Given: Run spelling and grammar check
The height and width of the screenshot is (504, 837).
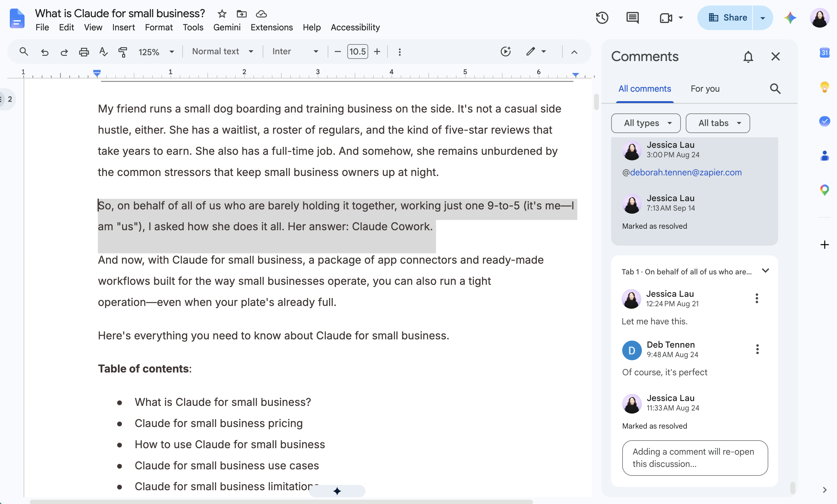Looking at the screenshot, I should (x=103, y=52).
